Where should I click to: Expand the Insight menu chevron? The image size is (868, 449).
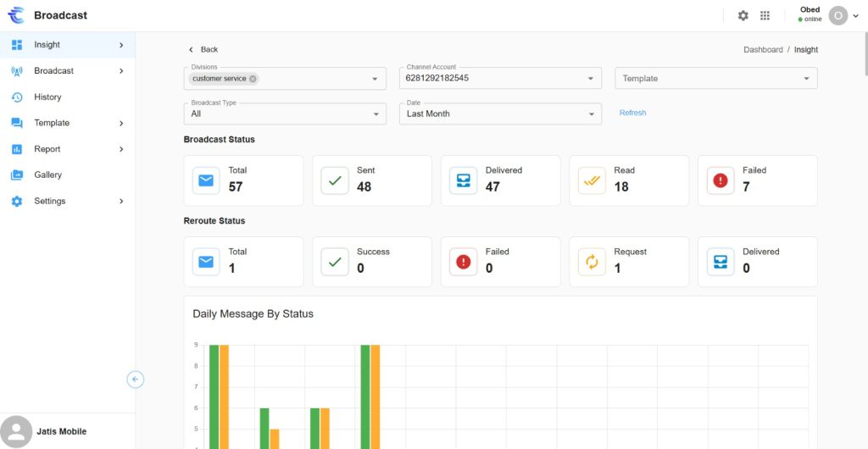point(121,45)
